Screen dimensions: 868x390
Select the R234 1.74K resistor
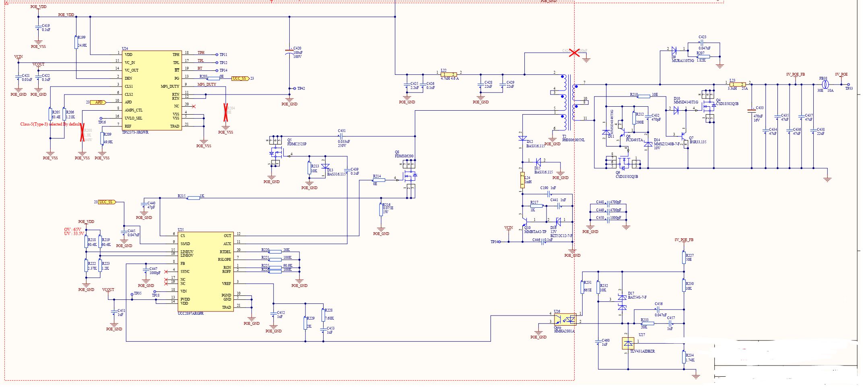684,357
